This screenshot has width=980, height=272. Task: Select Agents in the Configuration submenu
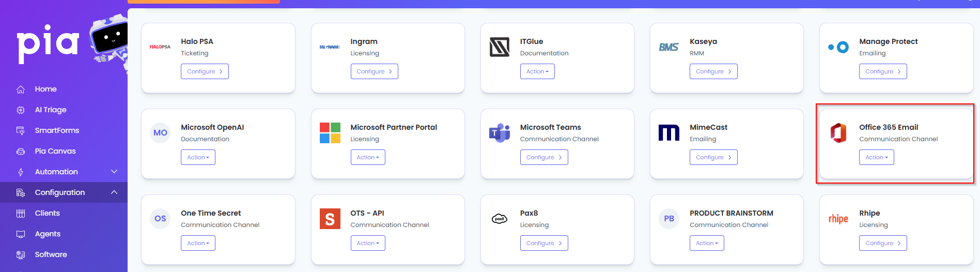48,234
